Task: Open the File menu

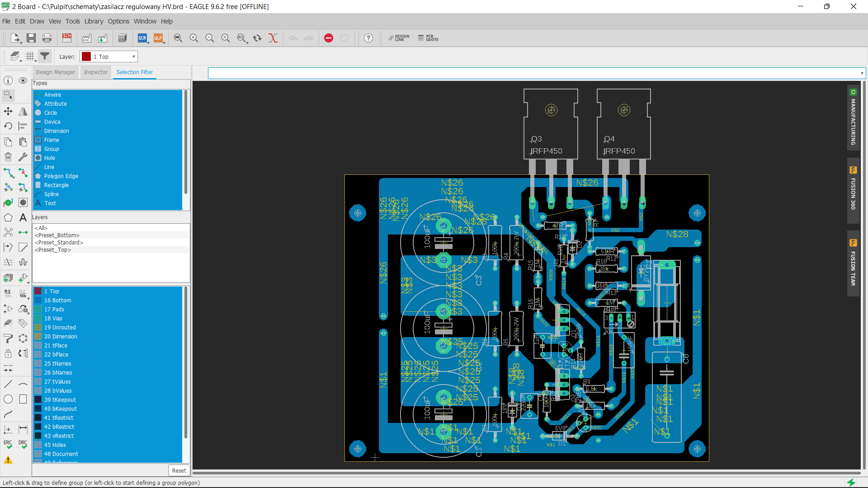Action: click(6, 21)
